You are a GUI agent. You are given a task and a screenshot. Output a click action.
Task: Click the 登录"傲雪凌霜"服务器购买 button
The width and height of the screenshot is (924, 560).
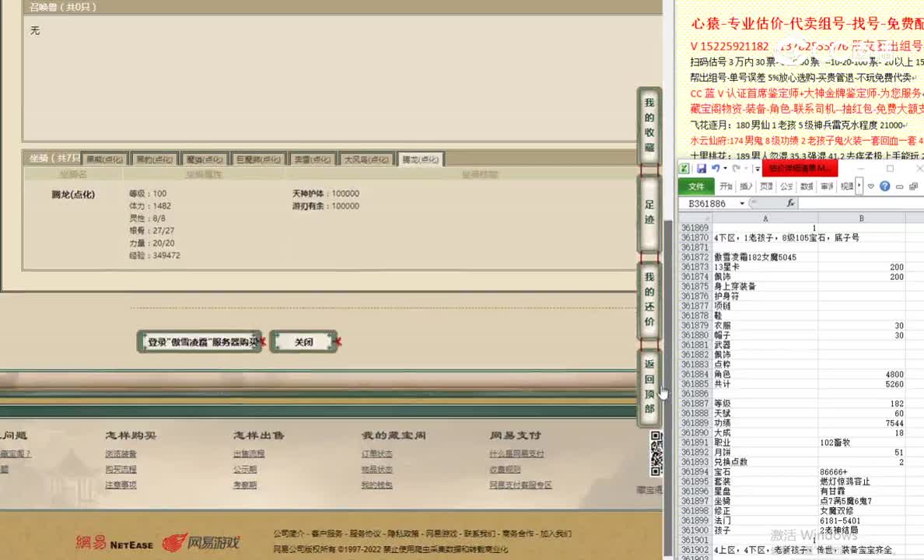pyautogui.click(x=199, y=342)
